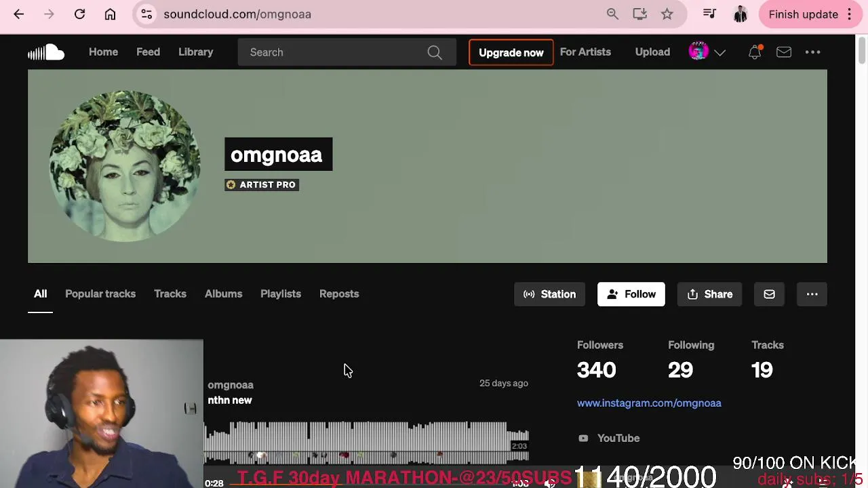Reload the page with refresh icon

click(x=79, y=14)
